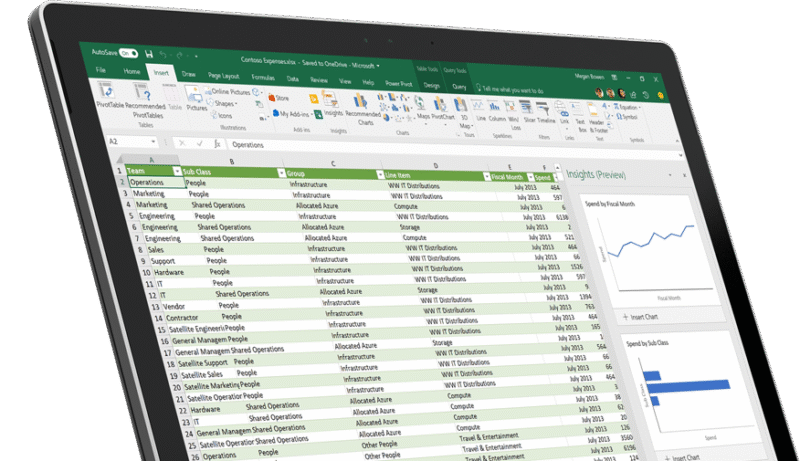Open the Formulas ribbon tab
This screenshot has height=461, width=800.
pyautogui.click(x=263, y=77)
